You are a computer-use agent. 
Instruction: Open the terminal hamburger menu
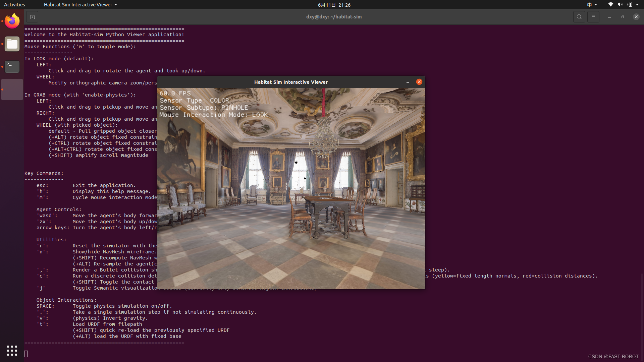[x=593, y=16]
